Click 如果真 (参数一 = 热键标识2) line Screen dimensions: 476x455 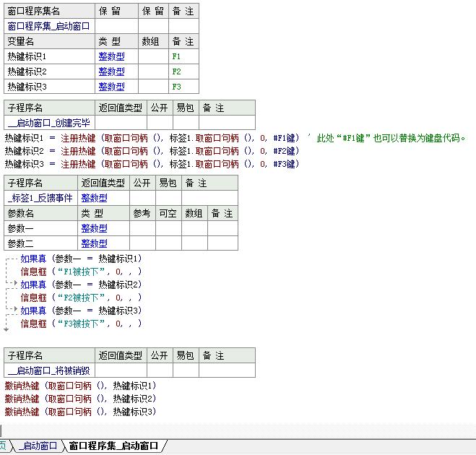tap(81, 285)
